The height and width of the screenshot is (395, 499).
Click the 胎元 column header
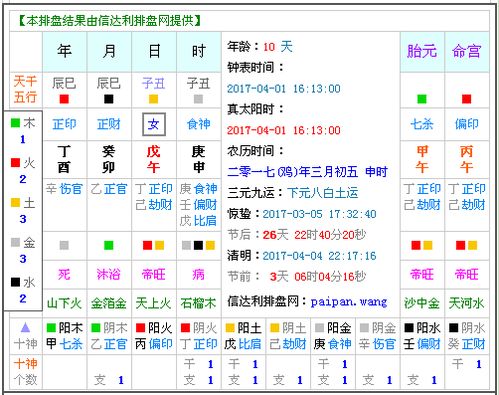422,52
